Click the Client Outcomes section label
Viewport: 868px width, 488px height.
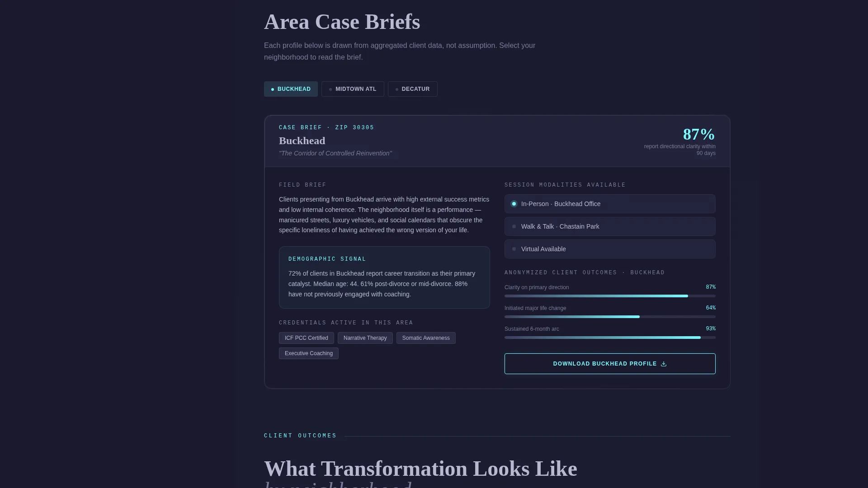point(300,436)
